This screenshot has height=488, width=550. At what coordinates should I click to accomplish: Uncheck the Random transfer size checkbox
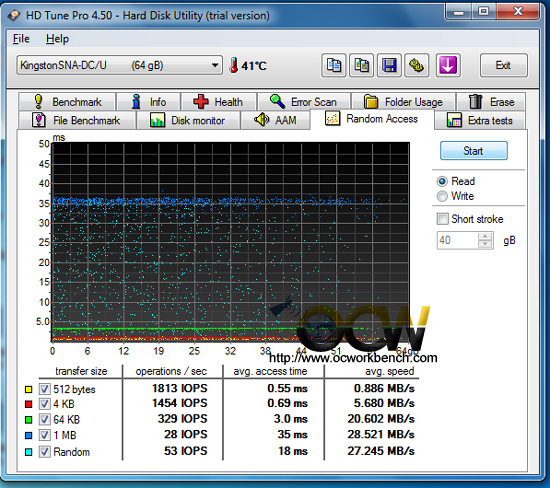click(44, 452)
